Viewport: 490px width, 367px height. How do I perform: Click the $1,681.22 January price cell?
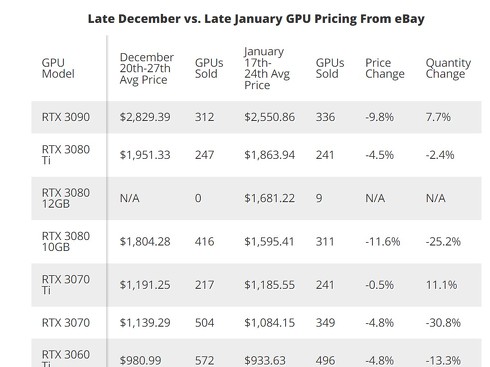pos(269,198)
